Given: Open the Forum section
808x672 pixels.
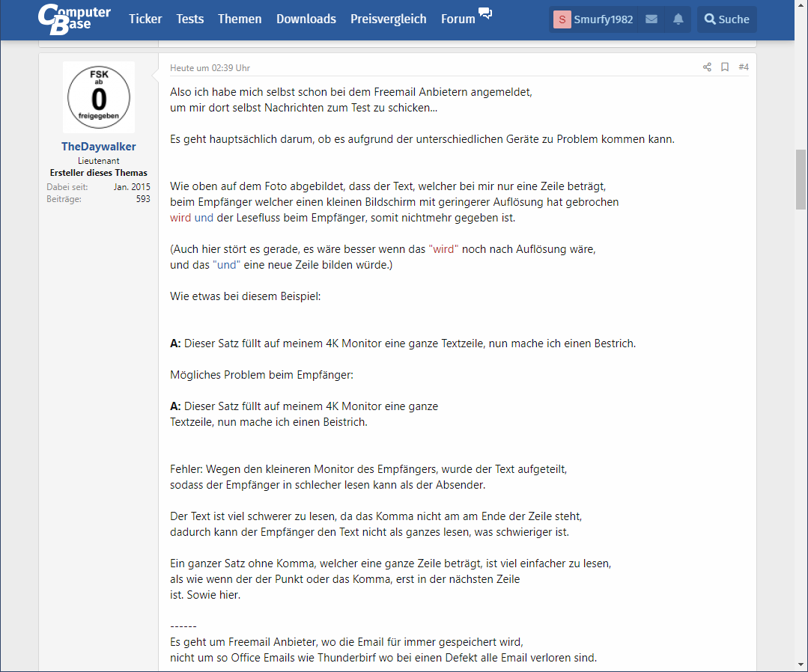Looking at the screenshot, I should click(x=458, y=19).
